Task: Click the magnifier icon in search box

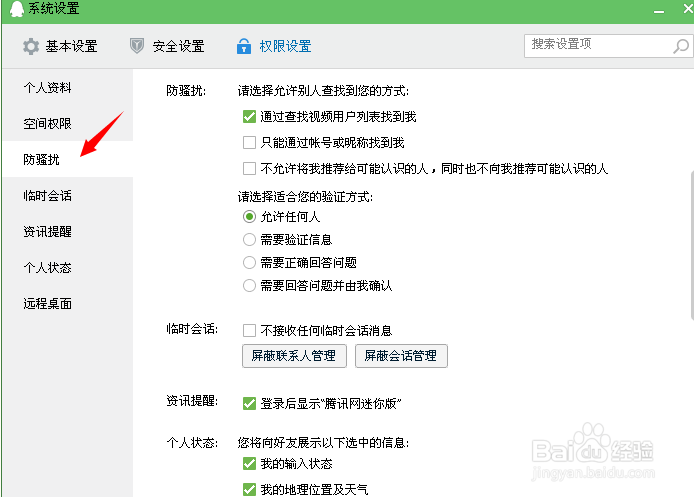Action: (x=681, y=46)
